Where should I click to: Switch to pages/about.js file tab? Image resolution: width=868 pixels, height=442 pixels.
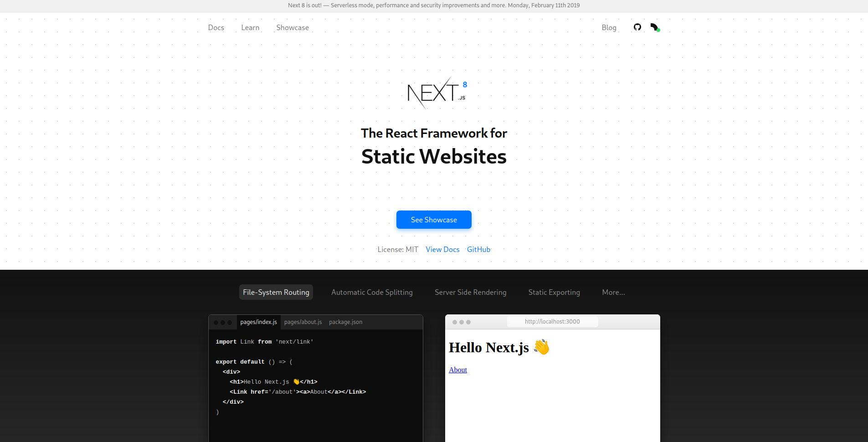pos(303,322)
